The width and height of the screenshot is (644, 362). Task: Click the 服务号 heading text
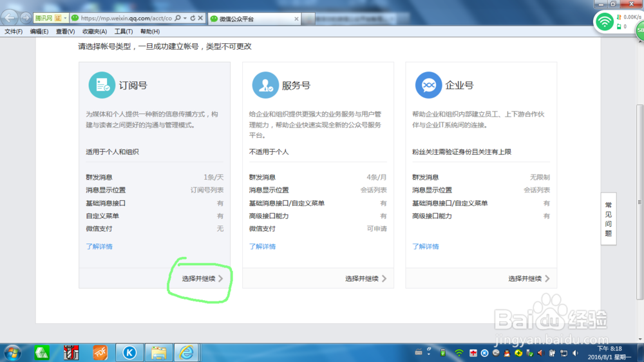pyautogui.click(x=296, y=86)
